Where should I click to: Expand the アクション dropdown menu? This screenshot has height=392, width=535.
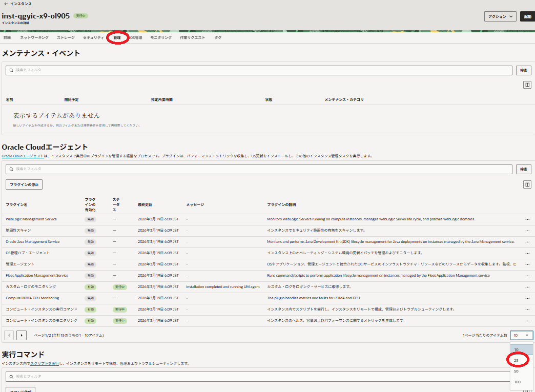point(500,16)
